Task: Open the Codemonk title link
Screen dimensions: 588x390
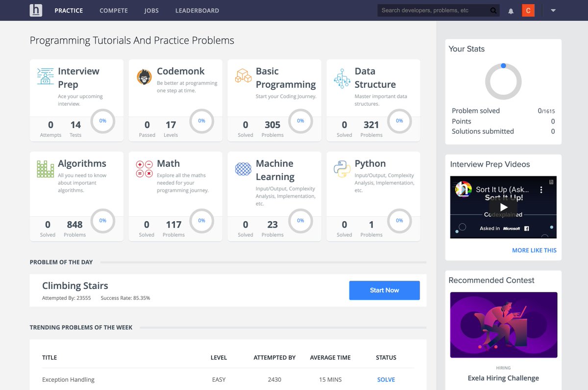Action: [181, 71]
